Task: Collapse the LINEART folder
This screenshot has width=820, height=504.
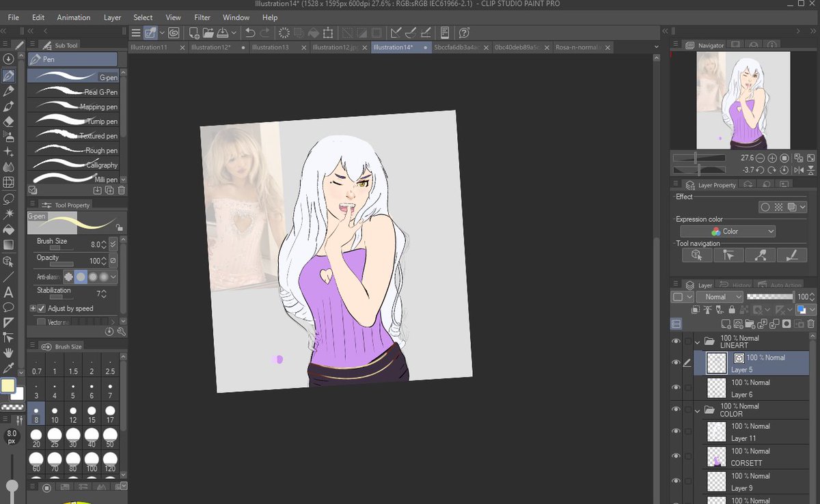Action: (698, 341)
